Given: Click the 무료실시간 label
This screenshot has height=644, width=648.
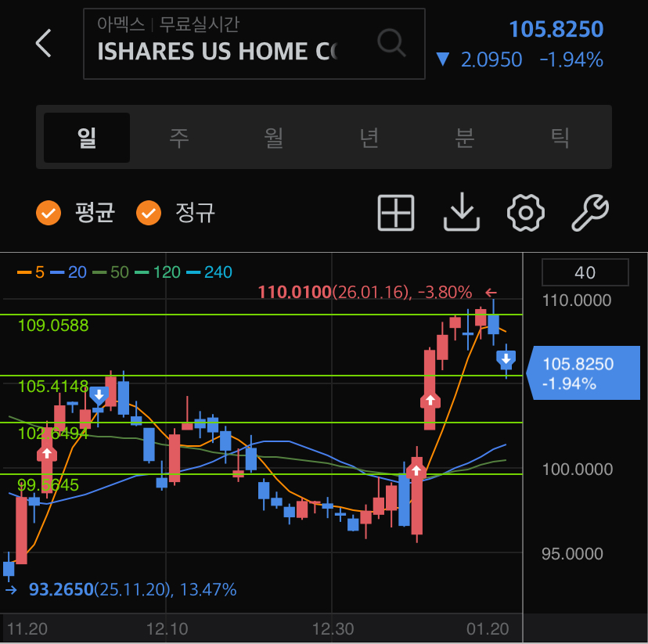Looking at the screenshot, I should (200, 24).
